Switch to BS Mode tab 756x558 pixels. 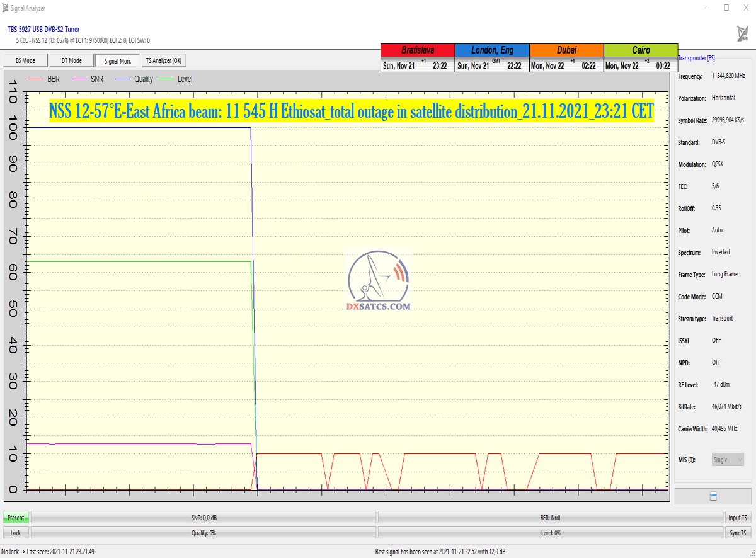tap(25, 61)
